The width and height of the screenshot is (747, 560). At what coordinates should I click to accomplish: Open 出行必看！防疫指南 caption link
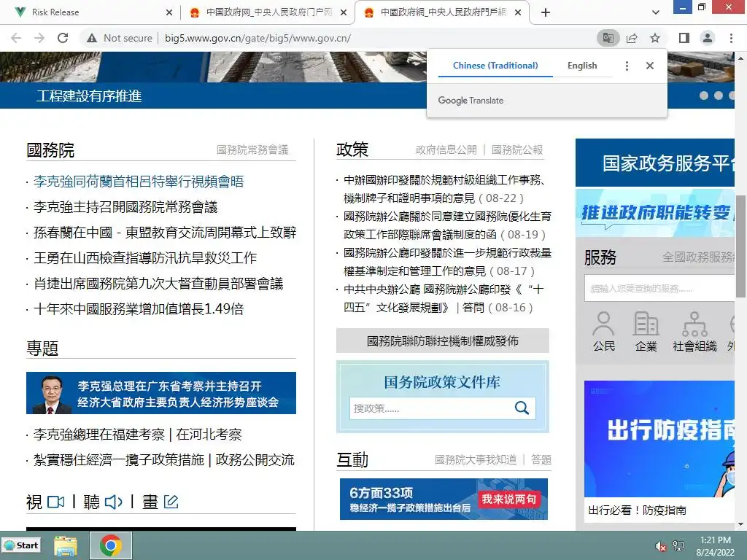(637, 510)
